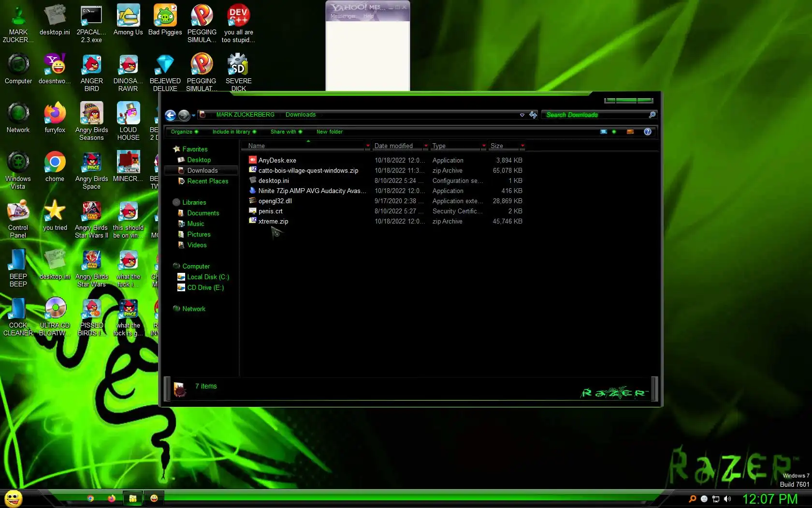This screenshot has width=812, height=508.
Task: Select the Among Us desktop icon
Action: click(x=128, y=20)
